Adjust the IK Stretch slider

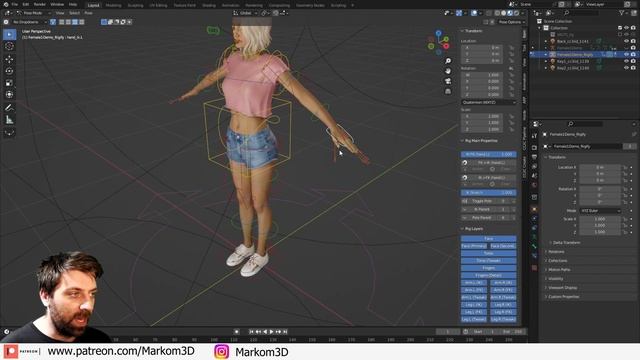click(489, 193)
